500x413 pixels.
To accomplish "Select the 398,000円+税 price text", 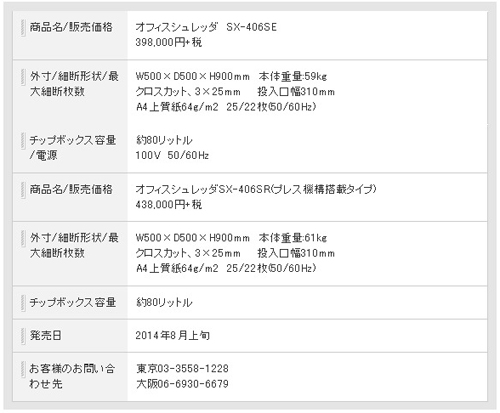I will pos(169,42).
